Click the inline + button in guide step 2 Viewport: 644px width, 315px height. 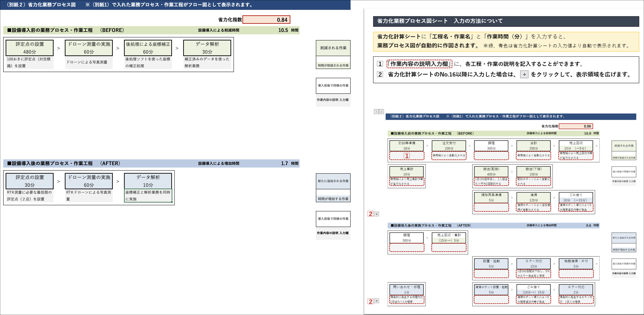click(x=524, y=74)
